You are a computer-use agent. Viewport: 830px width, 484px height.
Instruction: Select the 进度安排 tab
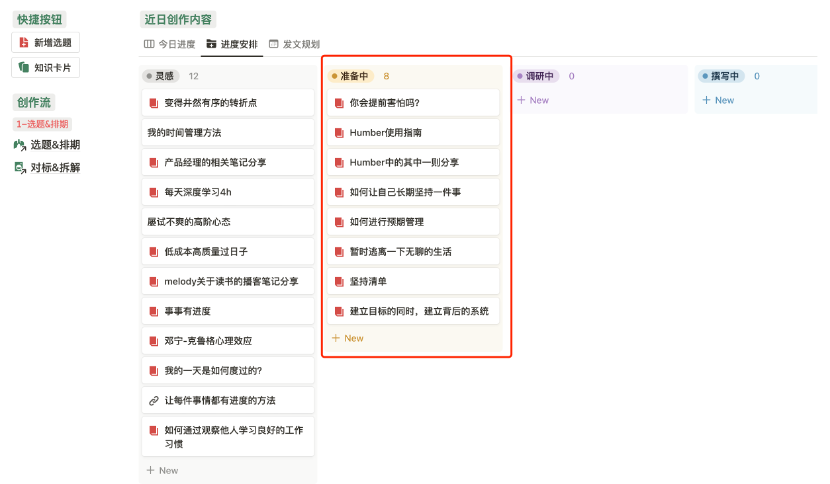[x=232, y=44]
